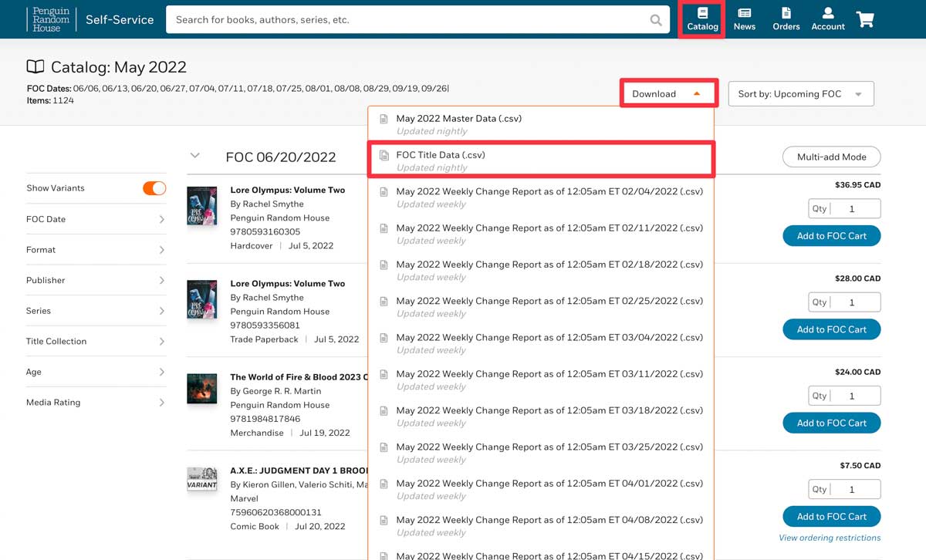Open A.X.E.: JUDGMENT DAY 1 title link
926x560 pixels.
tap(299, 471)
